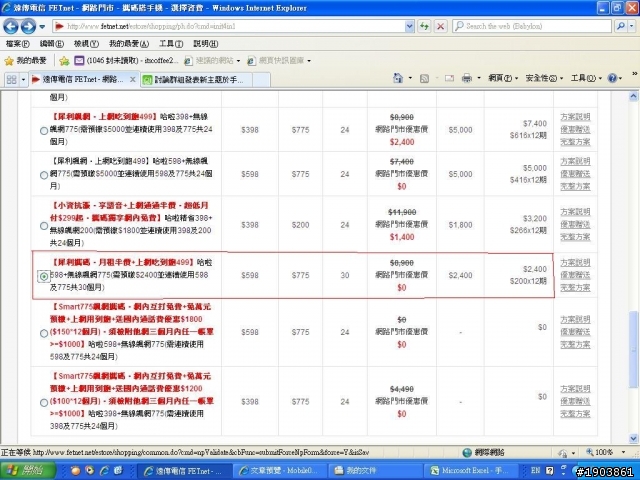Select the 小資抗漲 哈啦精省398 plan
Image resolution: width=640 pixels, height=480 pixels.
[x=44, y=226]
